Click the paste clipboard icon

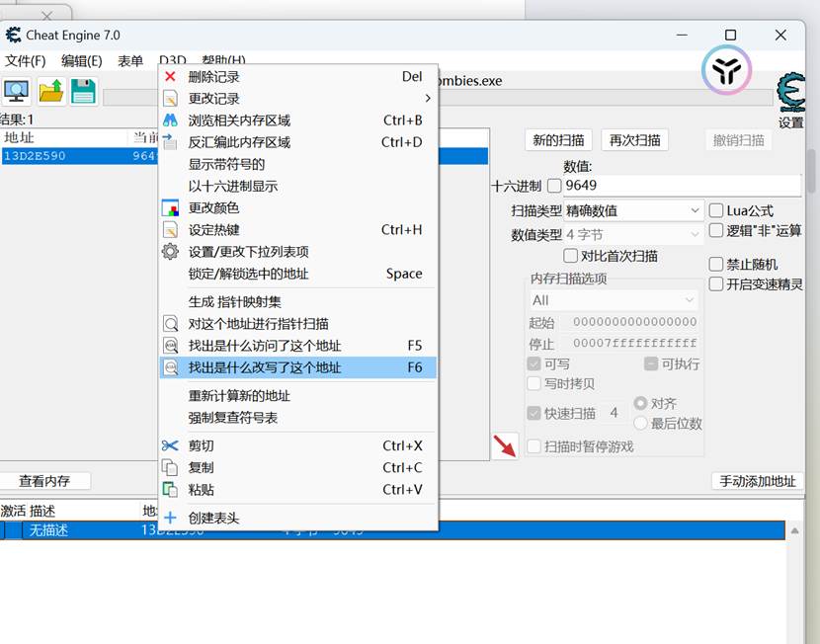tap(170, 489)
